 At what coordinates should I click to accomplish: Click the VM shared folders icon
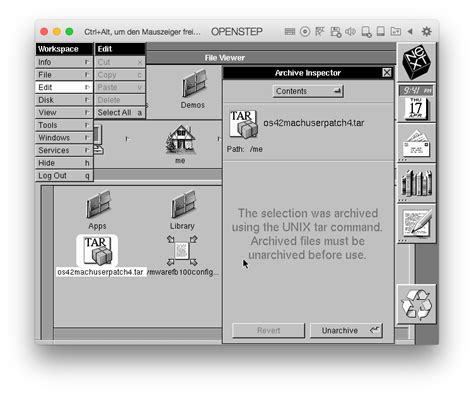point(396,32)
